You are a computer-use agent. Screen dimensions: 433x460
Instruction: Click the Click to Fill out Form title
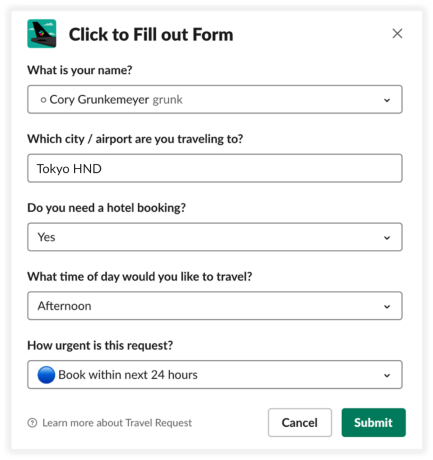pyautogui.click(x=151, y=34)
